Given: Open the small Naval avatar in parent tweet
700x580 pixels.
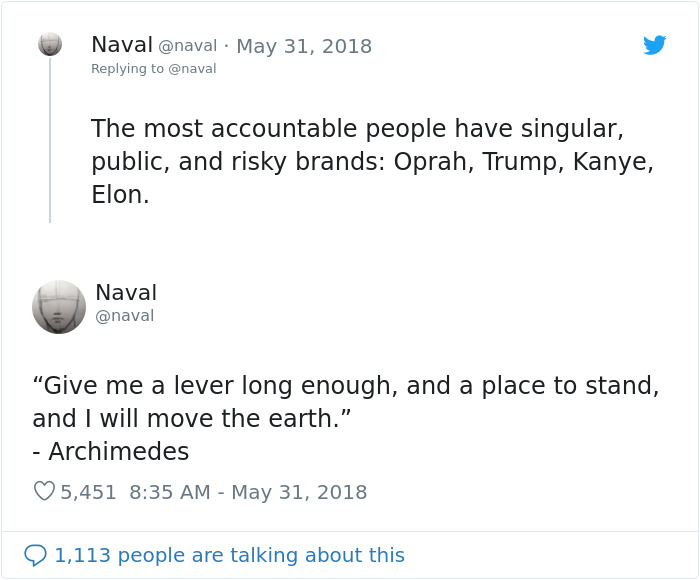Looking at the screenshot, I should click(50, 44).
